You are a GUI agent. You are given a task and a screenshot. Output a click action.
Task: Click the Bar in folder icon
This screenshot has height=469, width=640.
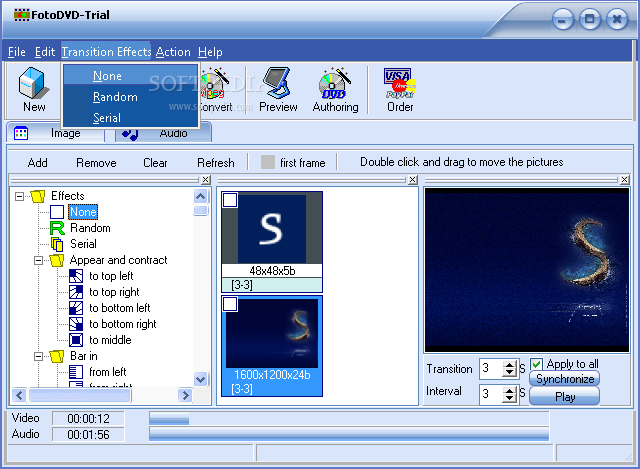tap(57, 356)
